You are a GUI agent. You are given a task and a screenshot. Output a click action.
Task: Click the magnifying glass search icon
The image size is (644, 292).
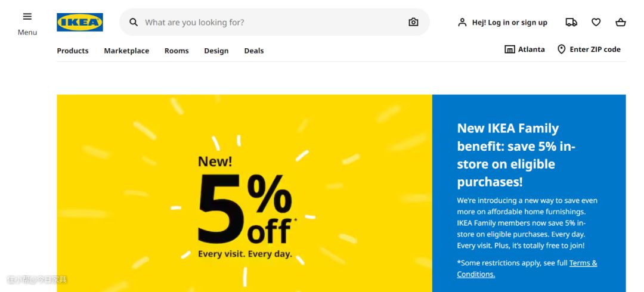(x=134, y=22)
